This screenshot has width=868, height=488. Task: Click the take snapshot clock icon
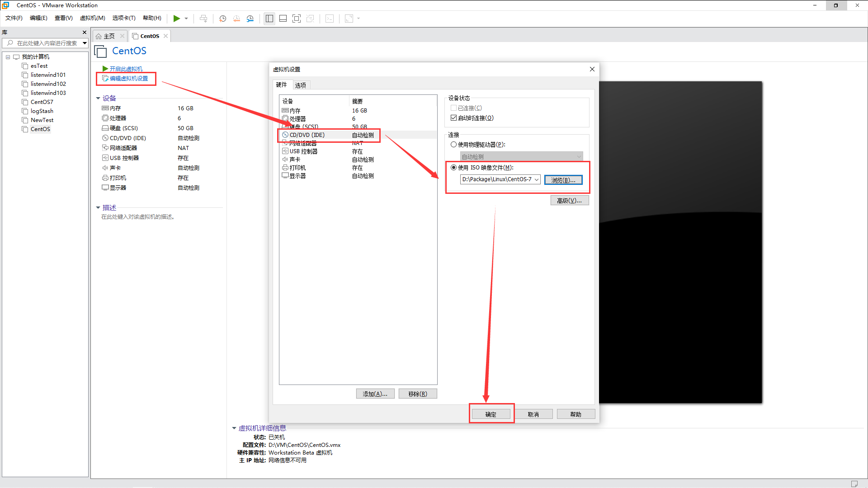point(222,19)
